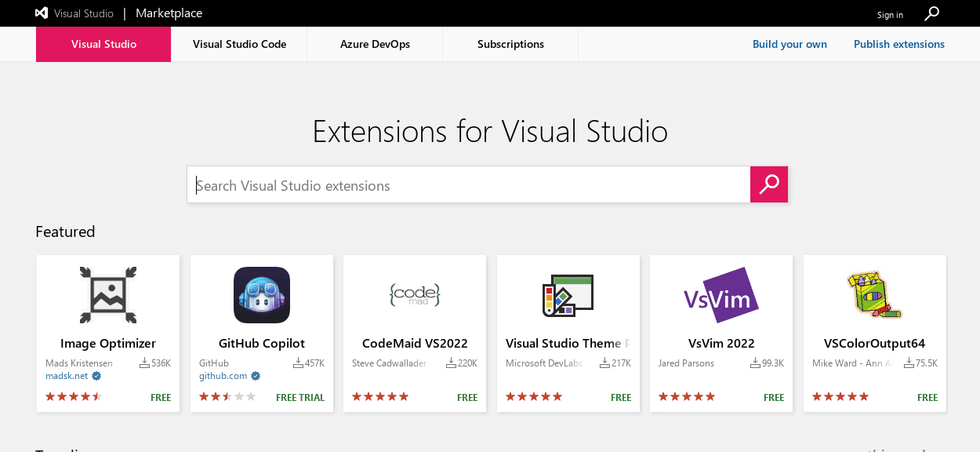
Task: Open search using the magnifier in the black header
Action: (x=931, y=13)
